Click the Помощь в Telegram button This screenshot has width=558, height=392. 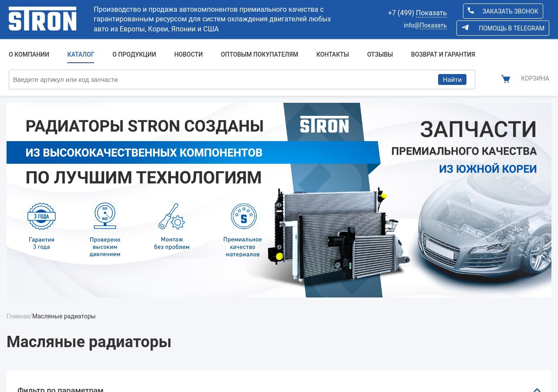(x=503, y=28)
